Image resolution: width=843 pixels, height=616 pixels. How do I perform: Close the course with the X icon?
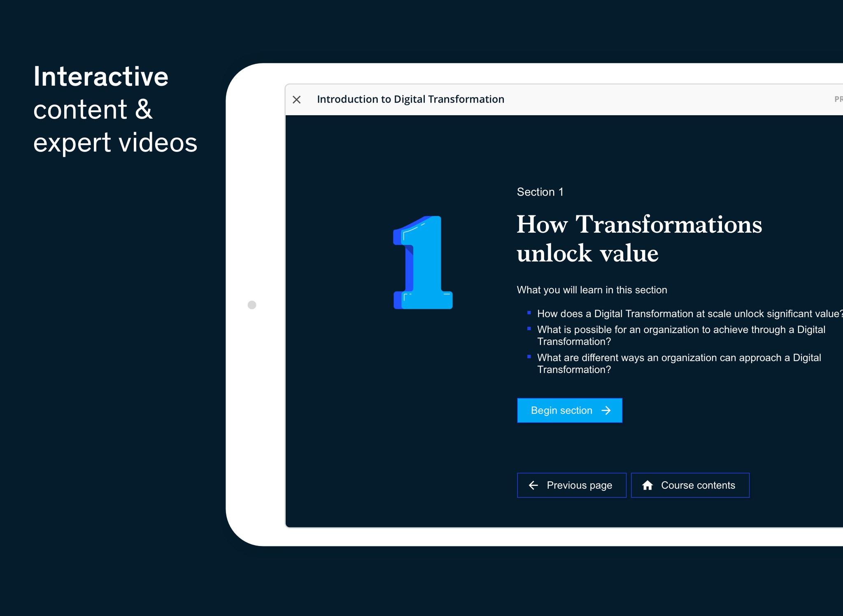click(x=296, y=100)
